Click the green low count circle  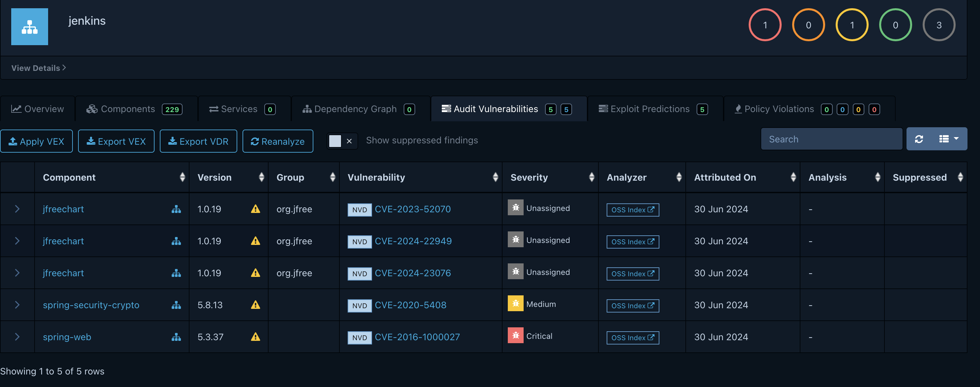point(896,25)
